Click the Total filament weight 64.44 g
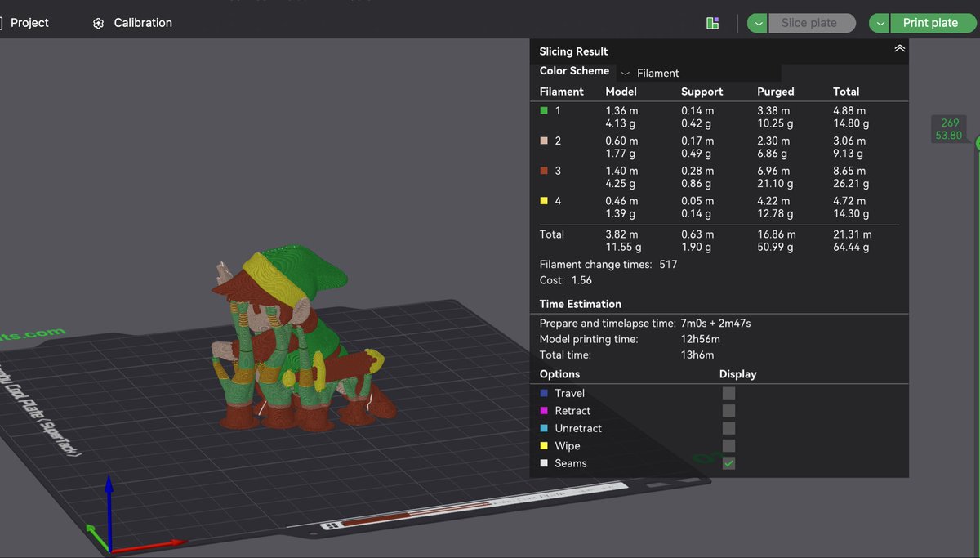 click(x=851, y=247)
